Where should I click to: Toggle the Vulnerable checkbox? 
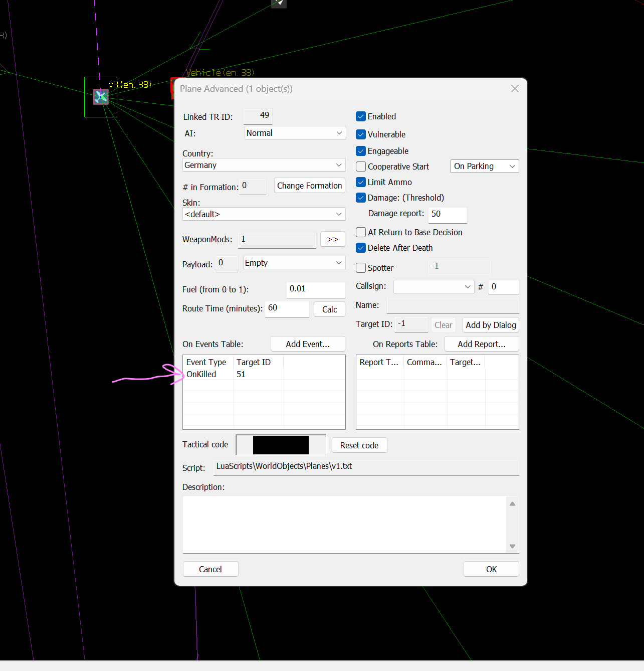click(x=361, y=134)
